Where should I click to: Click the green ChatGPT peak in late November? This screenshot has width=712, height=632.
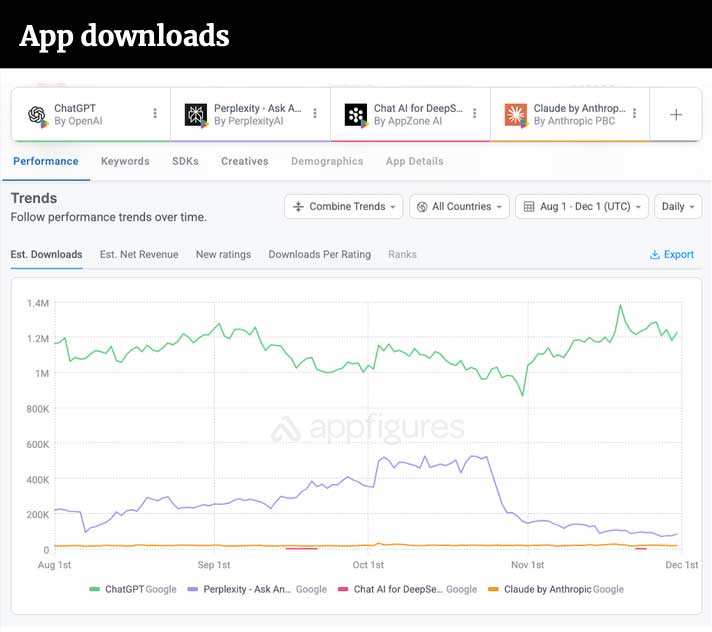(x=621, y=306)
